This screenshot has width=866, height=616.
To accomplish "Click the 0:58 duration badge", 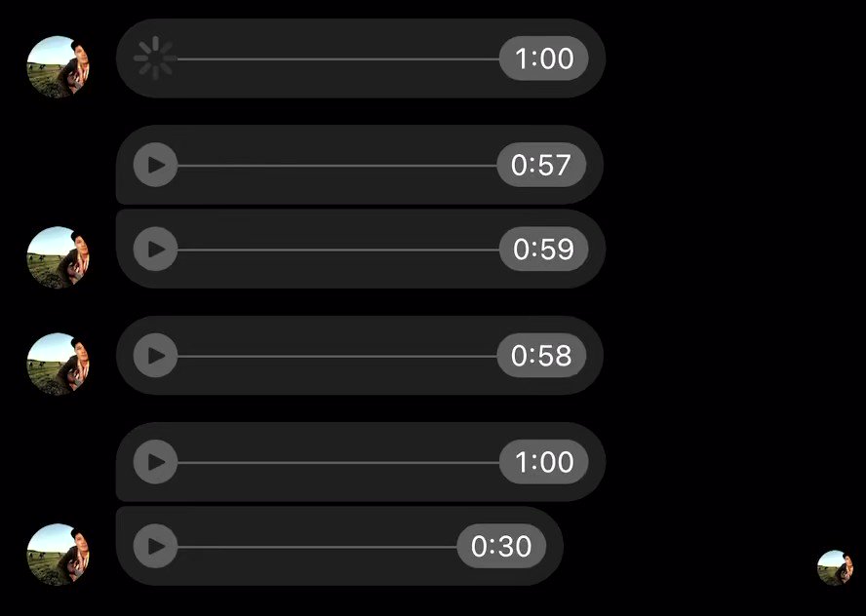I will point(541,356).
